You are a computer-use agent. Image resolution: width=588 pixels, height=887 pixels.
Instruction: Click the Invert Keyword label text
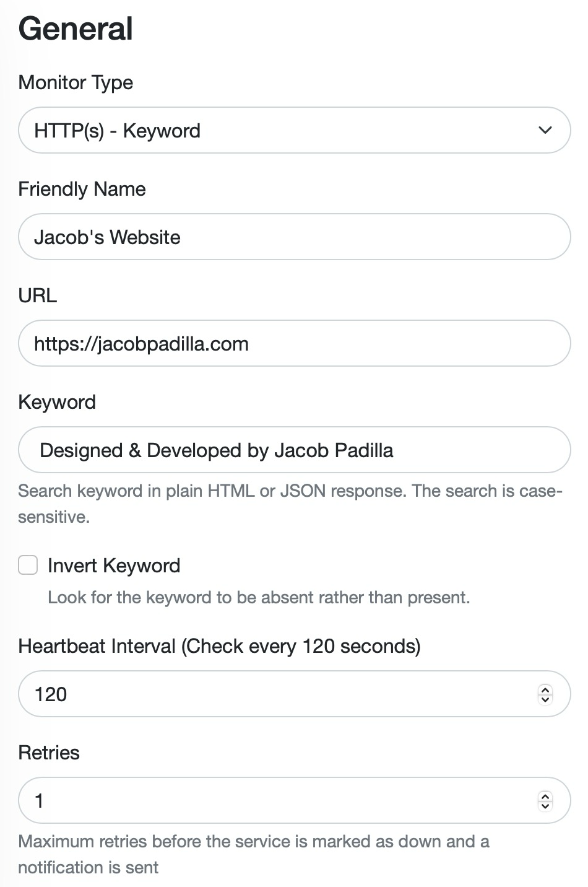coord(114,566)
